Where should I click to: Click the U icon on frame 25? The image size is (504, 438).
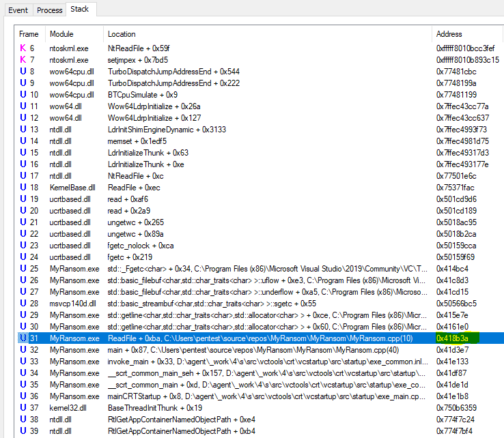pos(23,268)
